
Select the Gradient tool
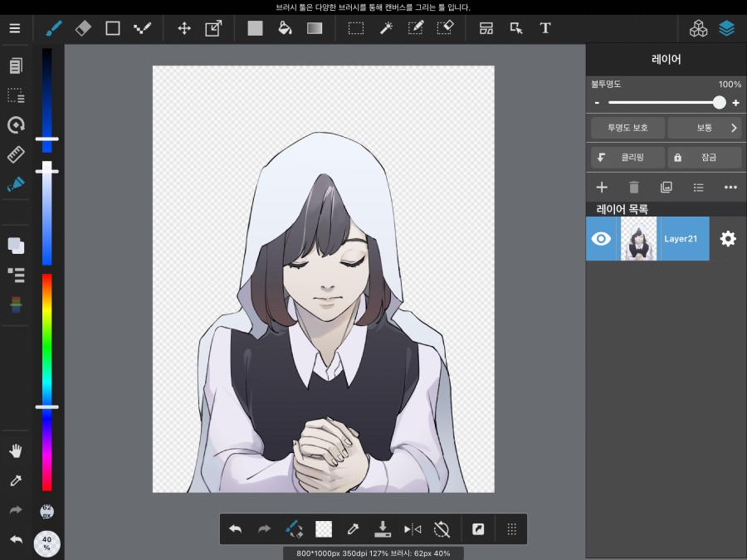coord(314,27)
